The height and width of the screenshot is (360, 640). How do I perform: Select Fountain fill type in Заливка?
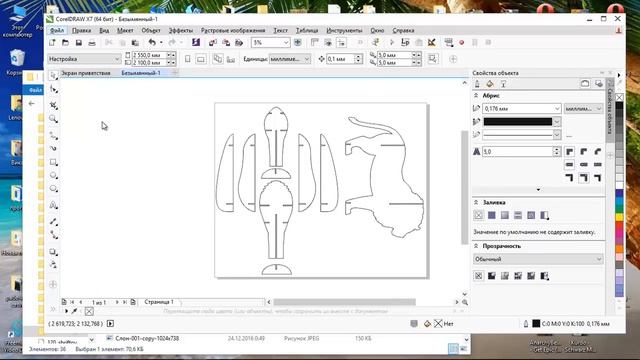[505, 215]
